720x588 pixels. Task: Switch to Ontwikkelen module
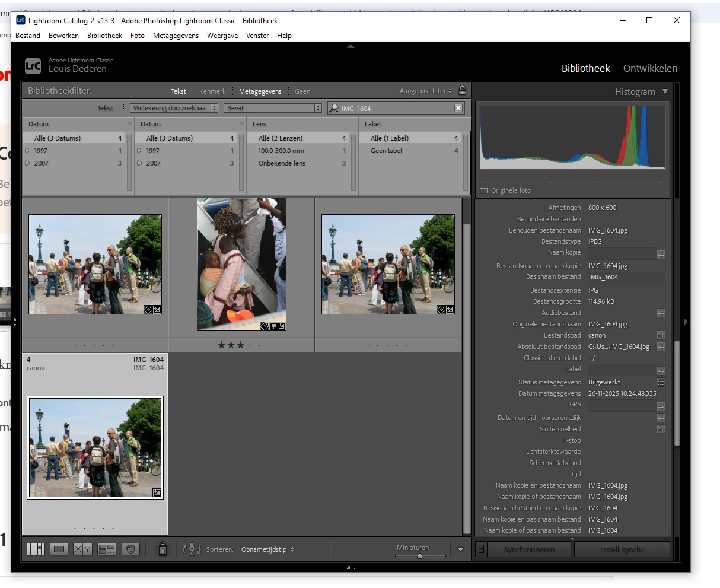[650, 68]
